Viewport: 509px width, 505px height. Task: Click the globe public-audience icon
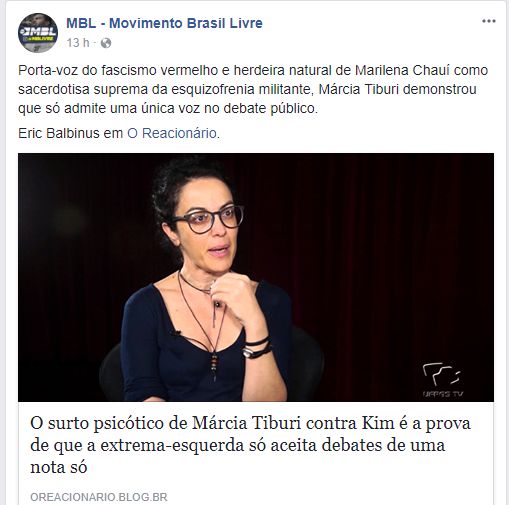coord(106,43)
